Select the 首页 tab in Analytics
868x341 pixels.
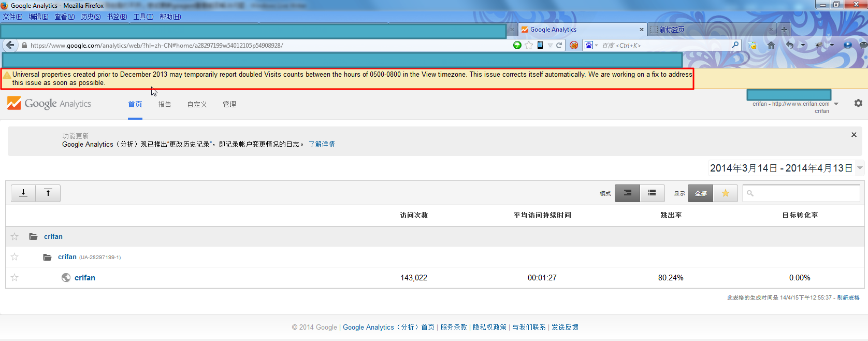tap(135, 104)
